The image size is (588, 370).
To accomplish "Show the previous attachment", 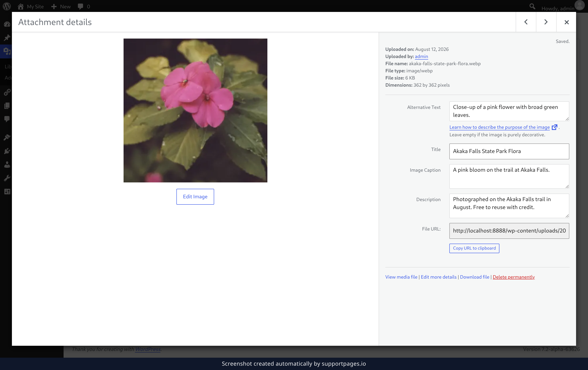I will click(526, 22).
